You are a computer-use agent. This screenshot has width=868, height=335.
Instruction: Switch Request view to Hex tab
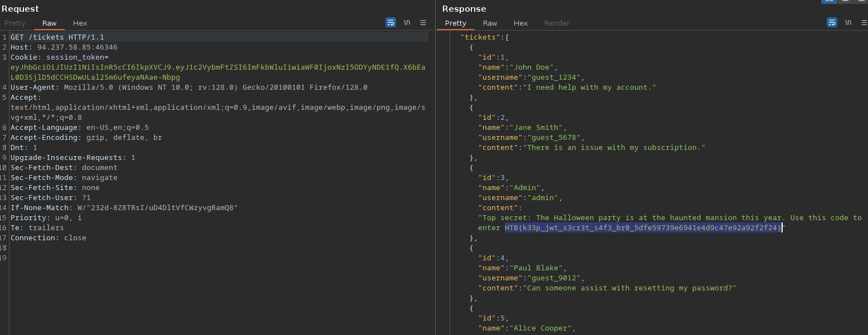click(x=80, y=23)
